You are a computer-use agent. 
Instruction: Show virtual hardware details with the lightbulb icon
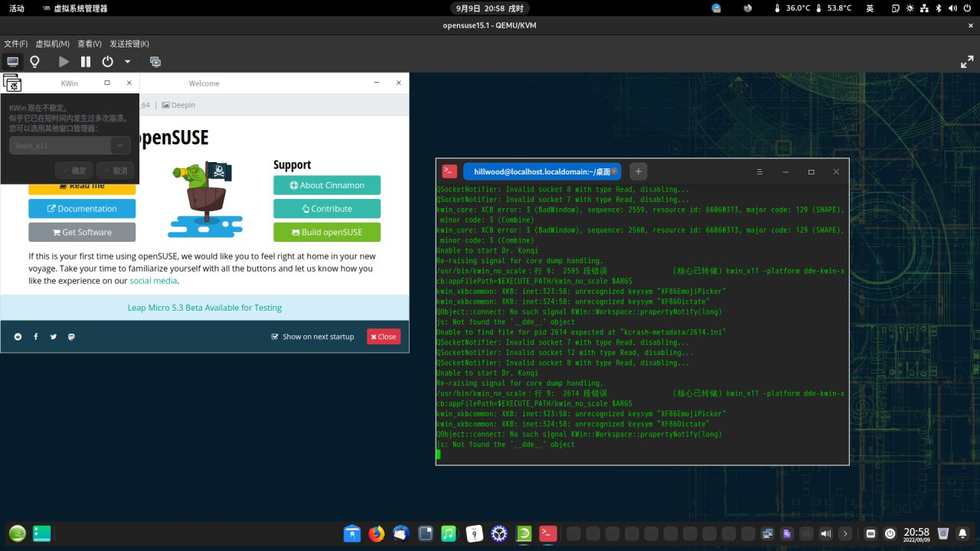[x=35, y=61]
